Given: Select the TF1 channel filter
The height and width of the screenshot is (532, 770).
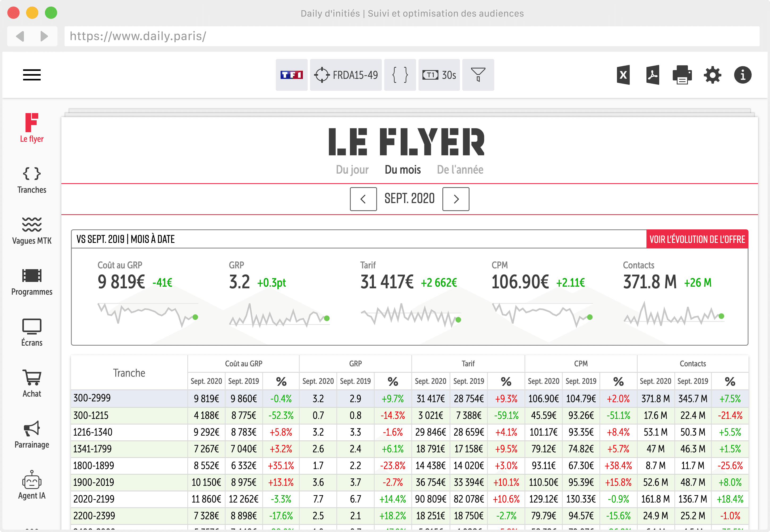Looking at the screenshot, I should coord(291,75).
